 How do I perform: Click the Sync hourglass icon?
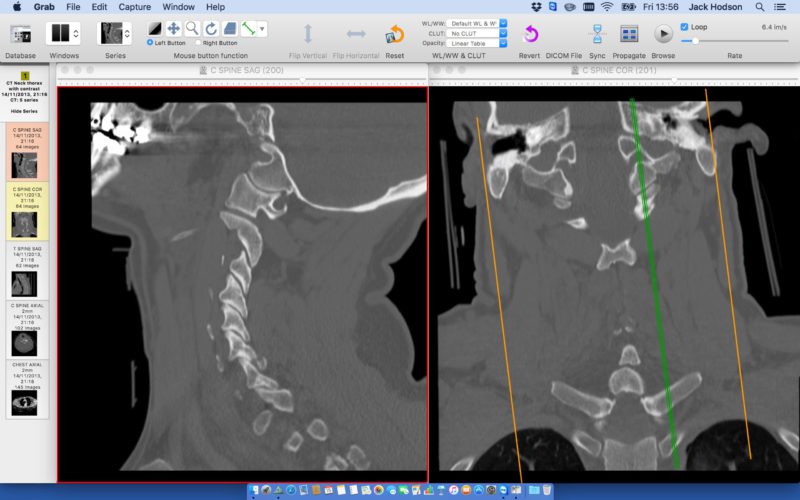[x=597, y=34]
